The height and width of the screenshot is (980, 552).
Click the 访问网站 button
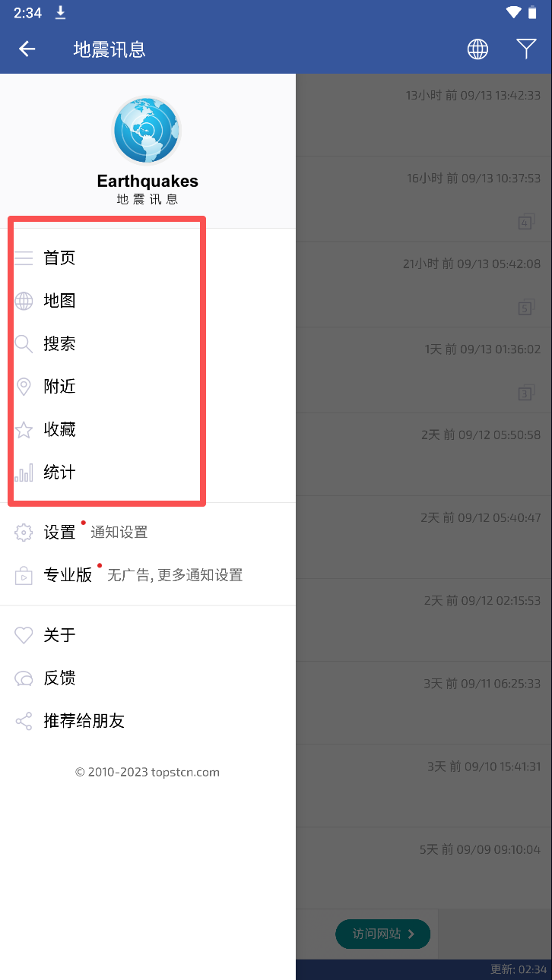(x=382, y=934)
